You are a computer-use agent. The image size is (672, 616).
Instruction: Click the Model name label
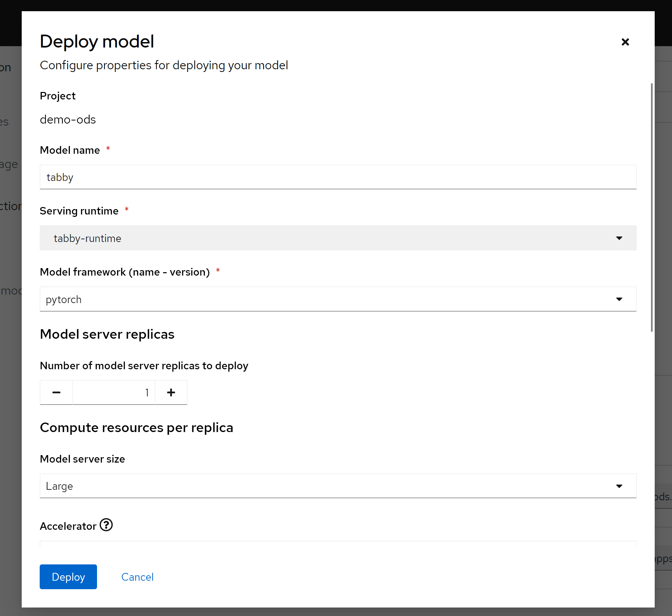coord(70,150)
